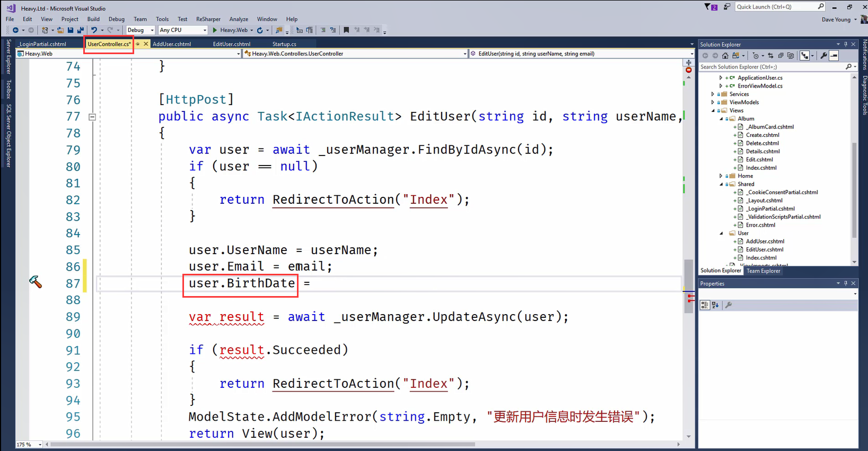Expand the Services folder
Screen dimensions: 868x451
713,94
